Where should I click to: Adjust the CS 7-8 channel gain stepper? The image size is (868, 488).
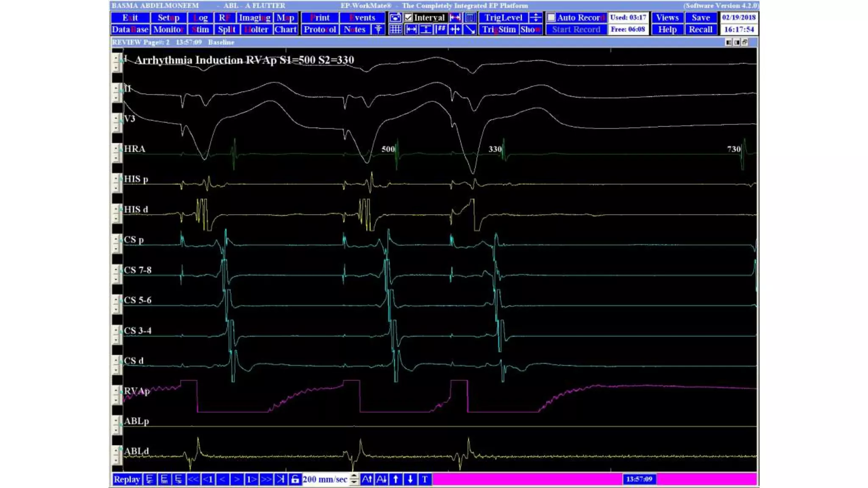(x=116, y=274)
